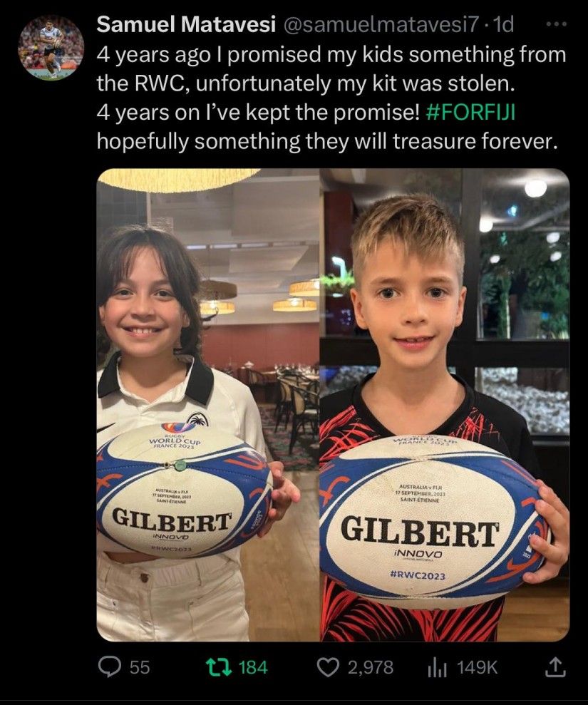Click the reply speech bubble icon

tap(110, 667)
